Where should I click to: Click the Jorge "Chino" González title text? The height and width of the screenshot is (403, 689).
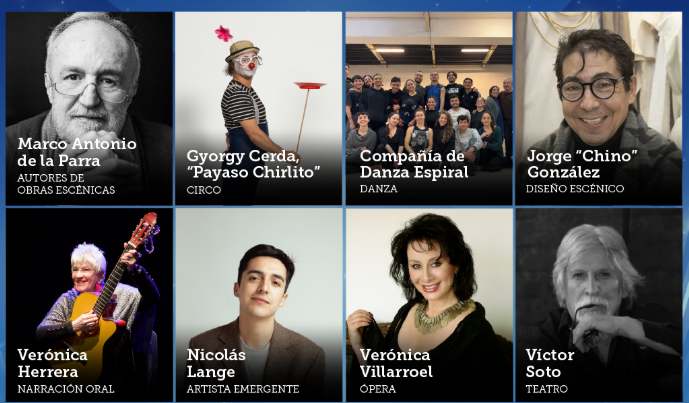(582, 164)
